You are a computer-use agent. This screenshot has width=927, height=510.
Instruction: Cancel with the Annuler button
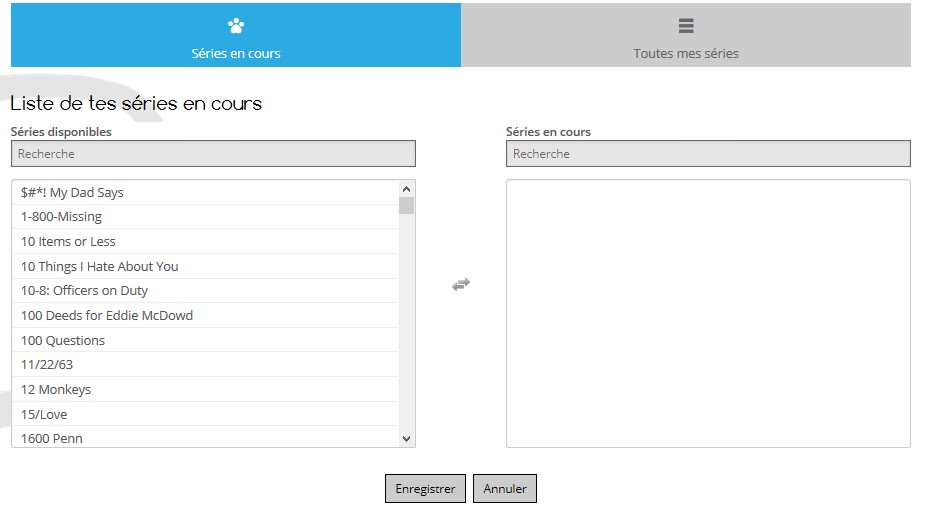point(505,489)
